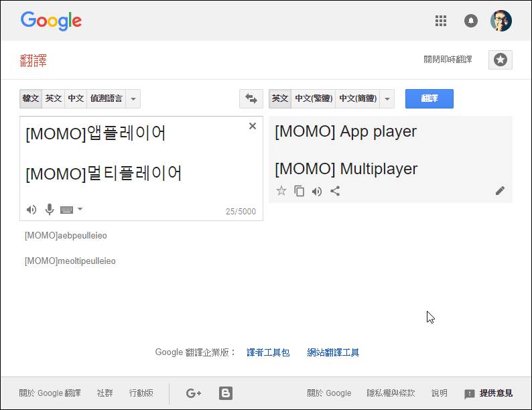Choose 偵測語言 for source

click(x=106, y=98)
